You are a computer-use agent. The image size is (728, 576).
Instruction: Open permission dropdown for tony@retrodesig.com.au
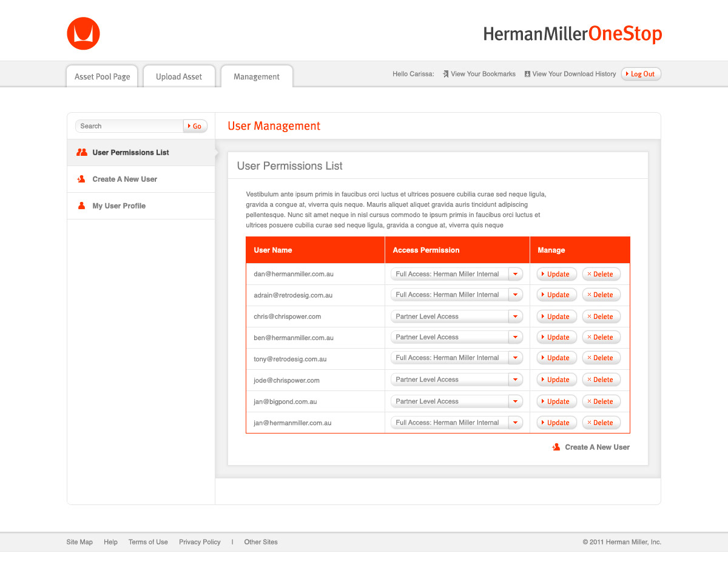(515, 358)
